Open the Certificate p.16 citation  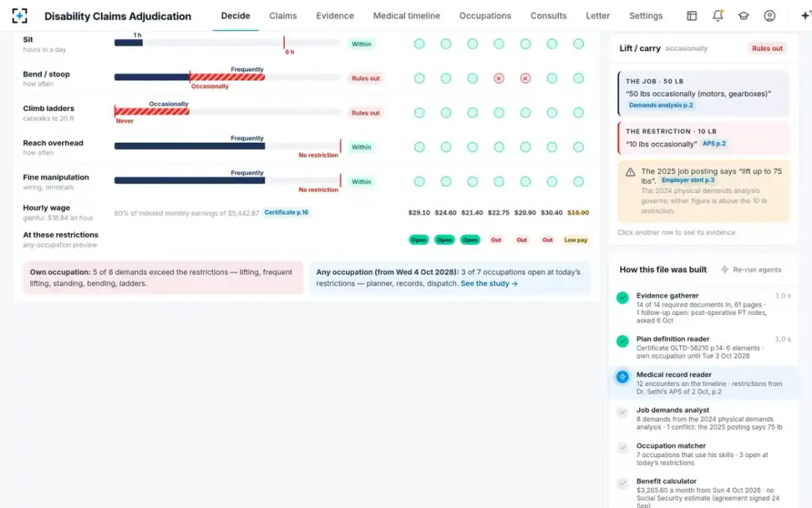pyautogui.click(x=286, y=213)
